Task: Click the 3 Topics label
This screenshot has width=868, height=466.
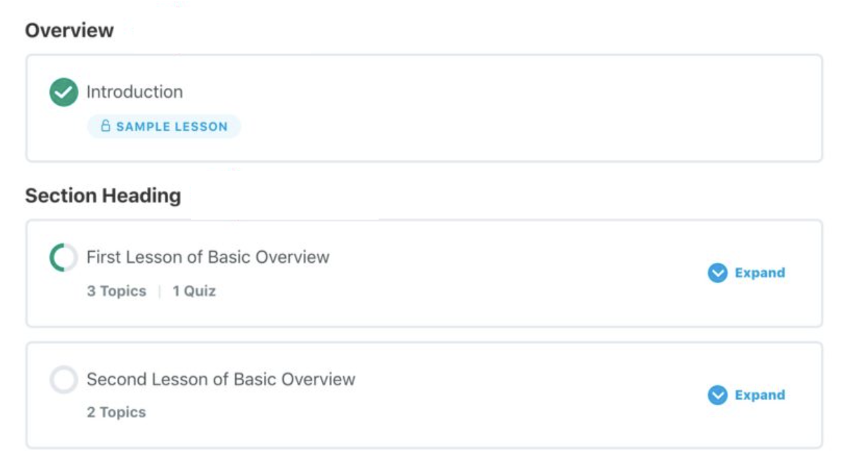Action: [116, 291]
